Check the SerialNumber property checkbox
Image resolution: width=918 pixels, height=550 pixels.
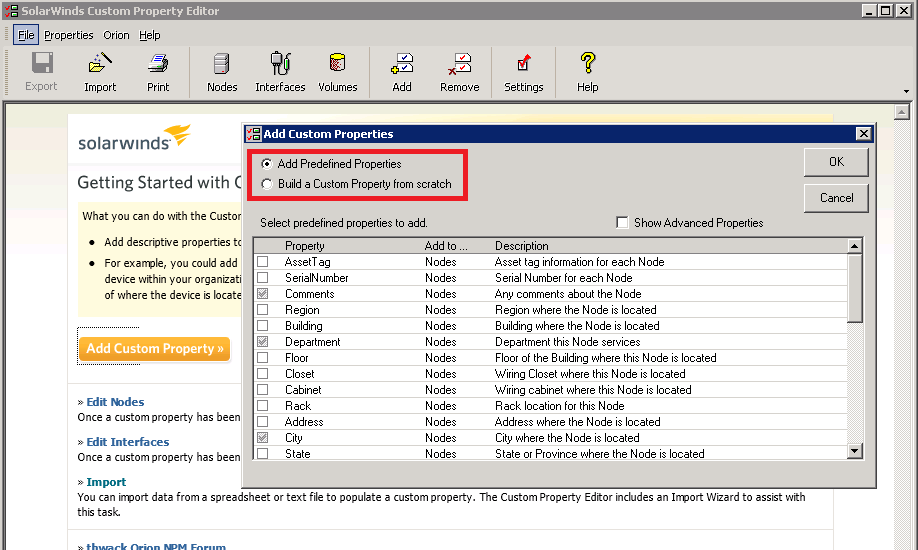[263, 278]
